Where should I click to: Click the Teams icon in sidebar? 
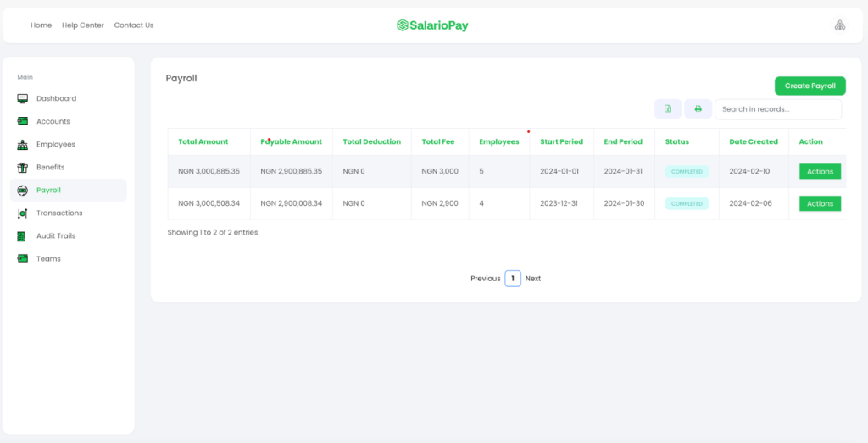coord(23,259)
